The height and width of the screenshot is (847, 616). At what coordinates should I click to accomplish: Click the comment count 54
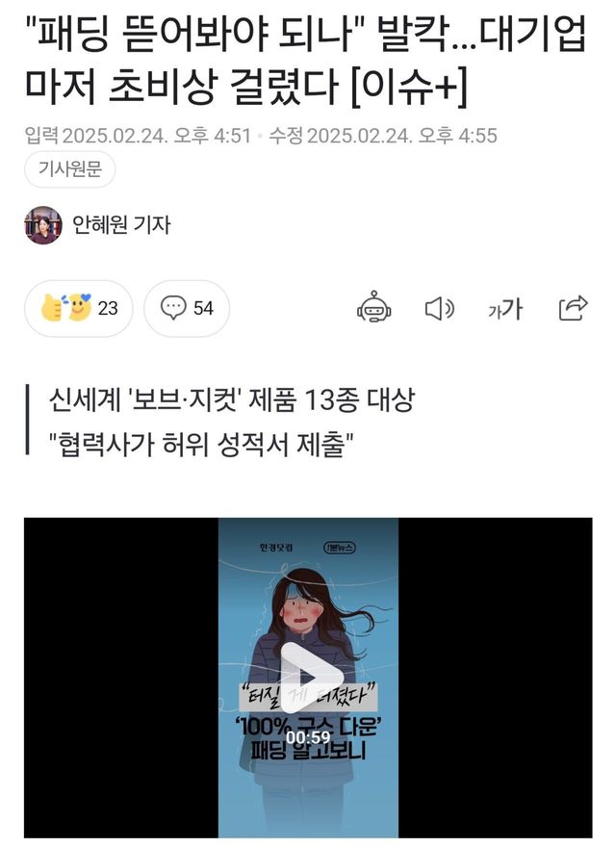click(x=203, y=308)
